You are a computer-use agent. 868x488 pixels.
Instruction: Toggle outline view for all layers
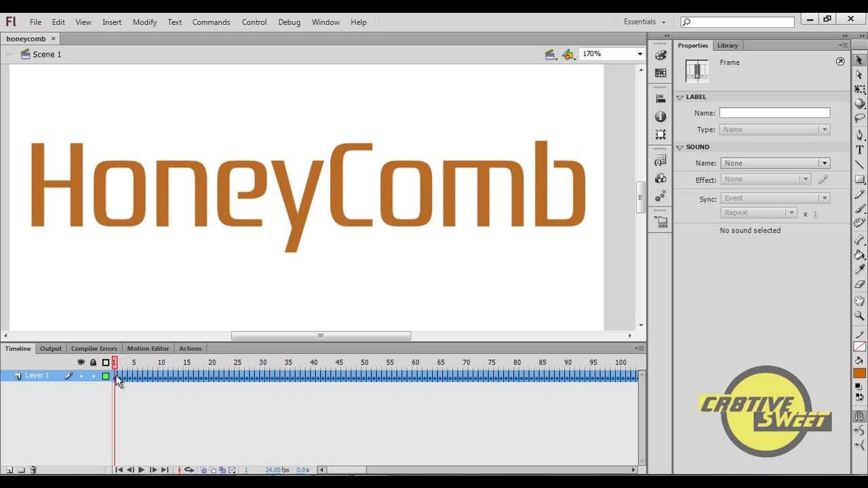pos(106,363)
